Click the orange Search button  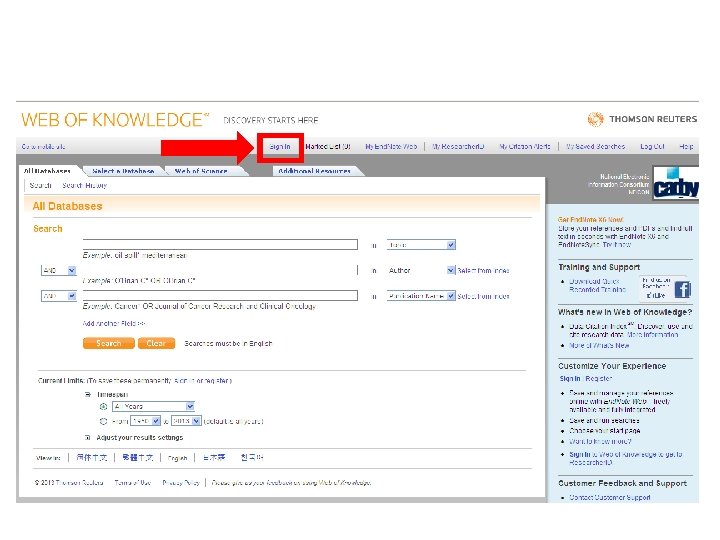109,343
